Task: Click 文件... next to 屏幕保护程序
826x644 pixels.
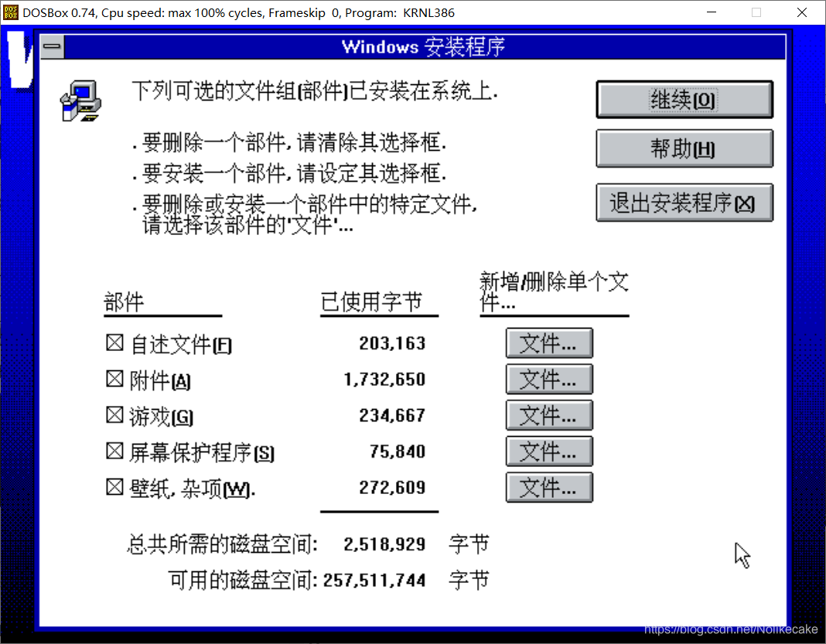Action: (x=549, y=451)
